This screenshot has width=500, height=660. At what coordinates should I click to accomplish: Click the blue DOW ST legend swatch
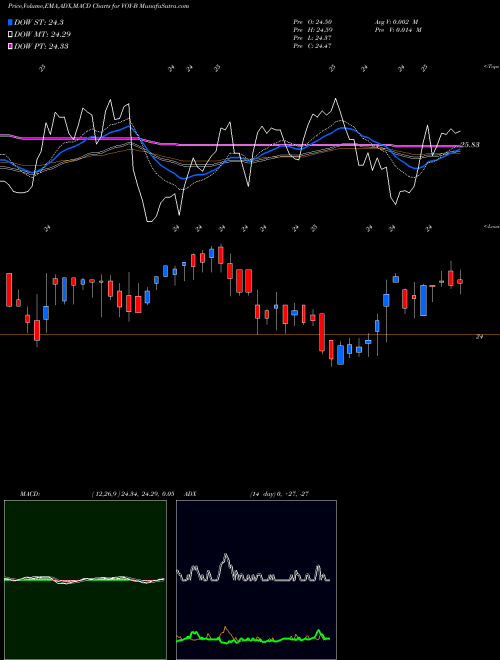(x=10, y=22)
